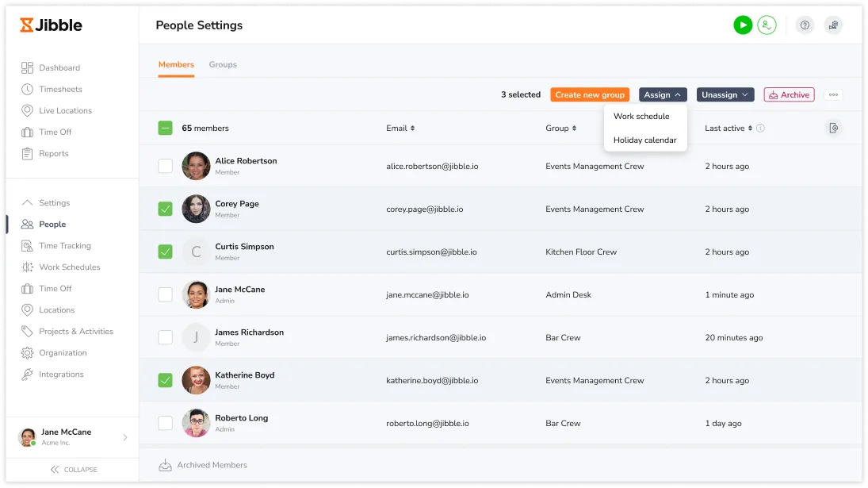Open Work Schedules sidebar icon
Image resolution: width=868 pixels, height=488 pixels.
[28, 267]
